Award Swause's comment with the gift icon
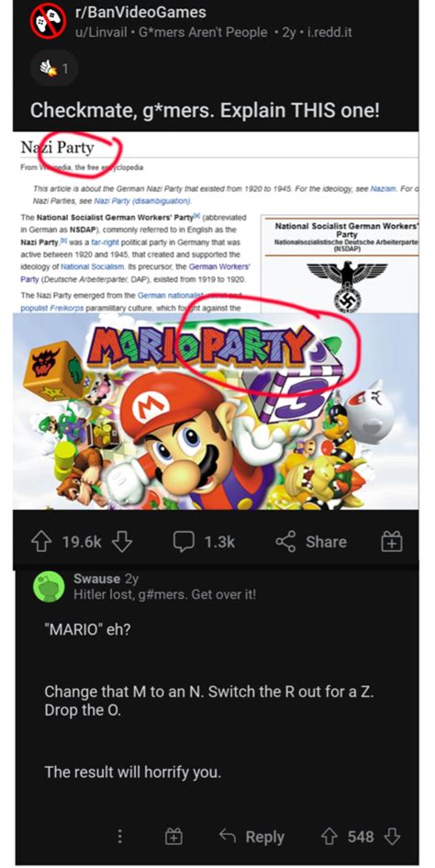This screenshot has width=435, height=868. [x=173, y=837]
